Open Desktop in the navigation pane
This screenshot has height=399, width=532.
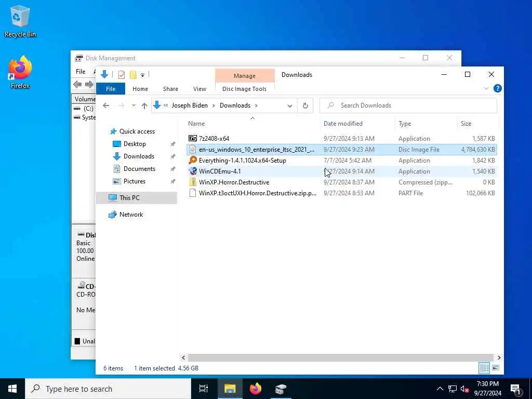(135, 144)
